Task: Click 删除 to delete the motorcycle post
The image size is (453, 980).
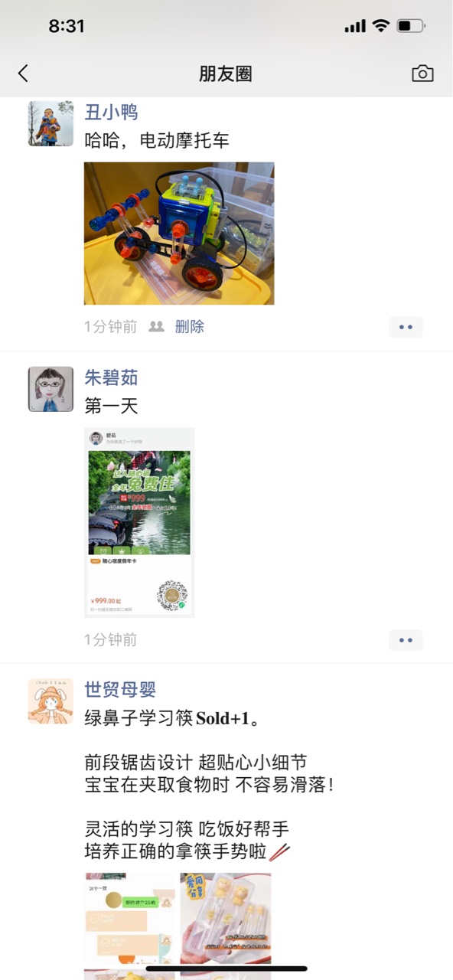Action: [190, 327]
